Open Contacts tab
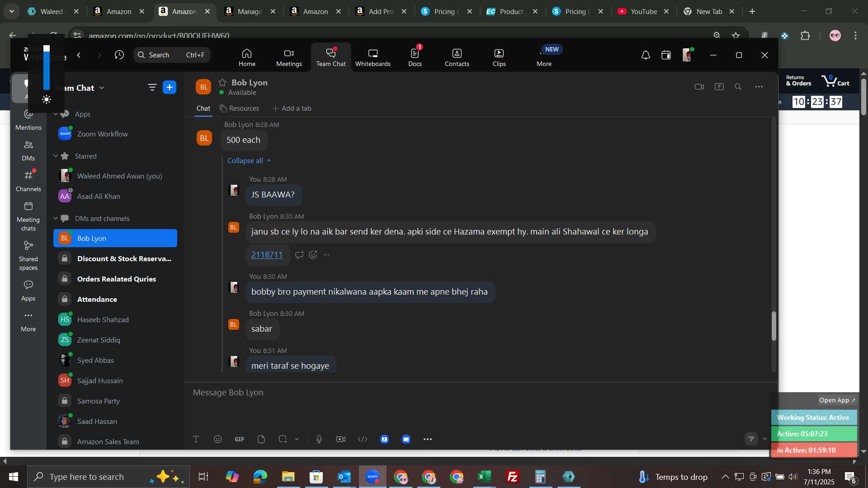Viewport: 868px width, 488px height. pos(457,57)
